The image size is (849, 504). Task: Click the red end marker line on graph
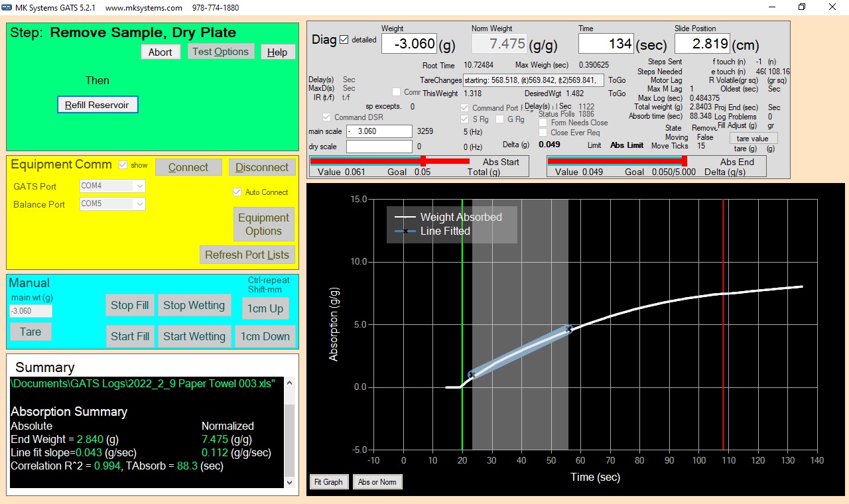point(723,324)
